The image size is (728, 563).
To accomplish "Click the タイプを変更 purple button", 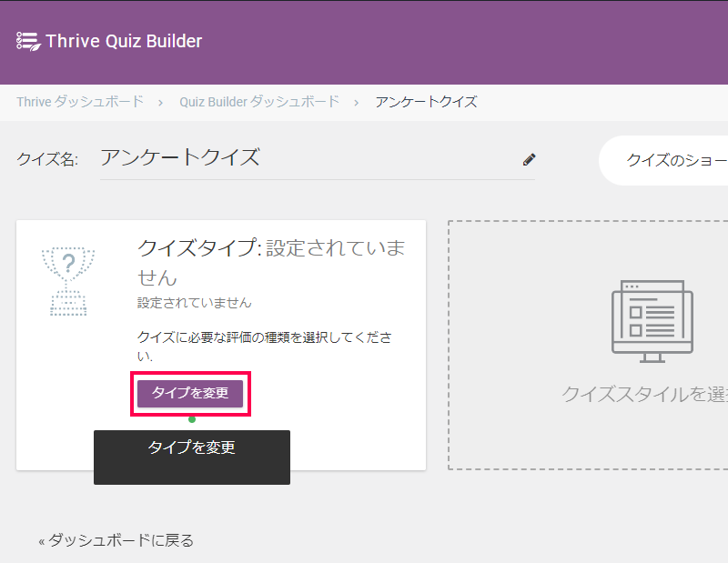I will point(190,393).
